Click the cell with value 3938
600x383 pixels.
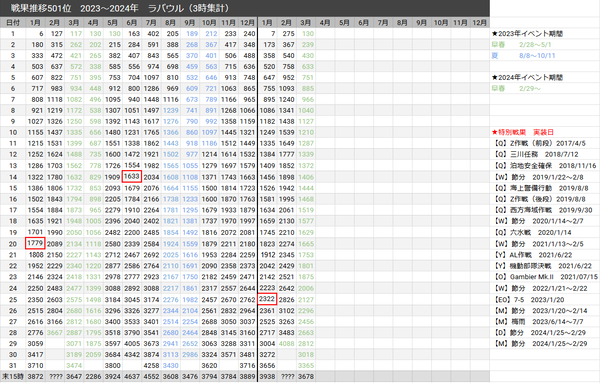267,376
